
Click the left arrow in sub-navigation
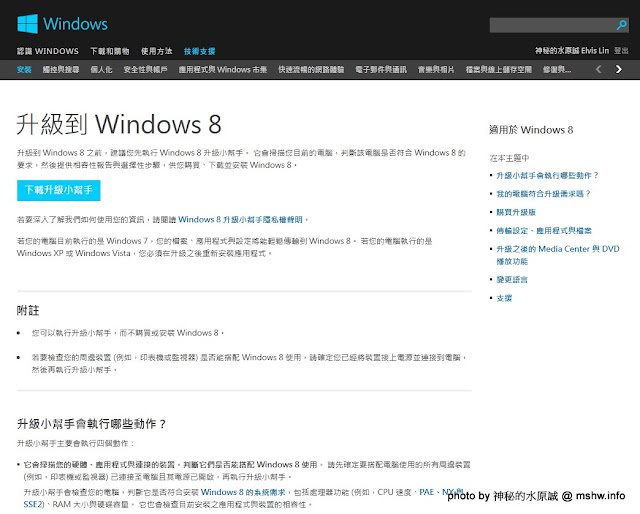click(598, 69)
